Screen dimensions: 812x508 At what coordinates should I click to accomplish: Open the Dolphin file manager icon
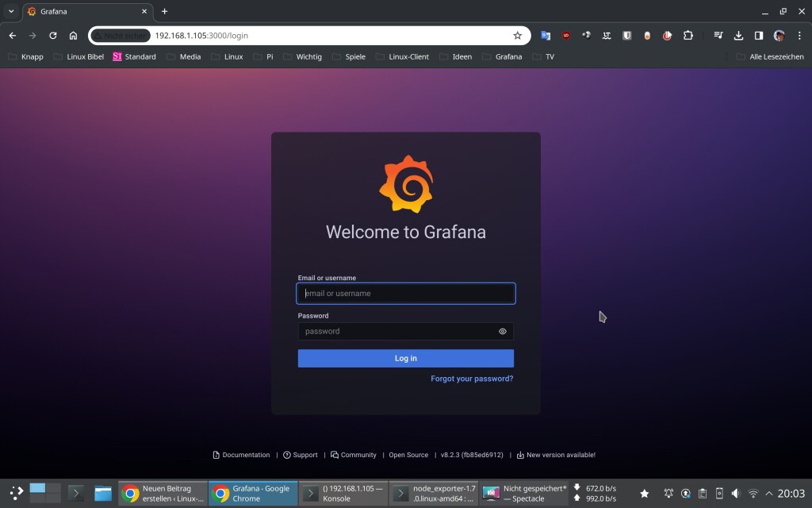tap(103, 493)
